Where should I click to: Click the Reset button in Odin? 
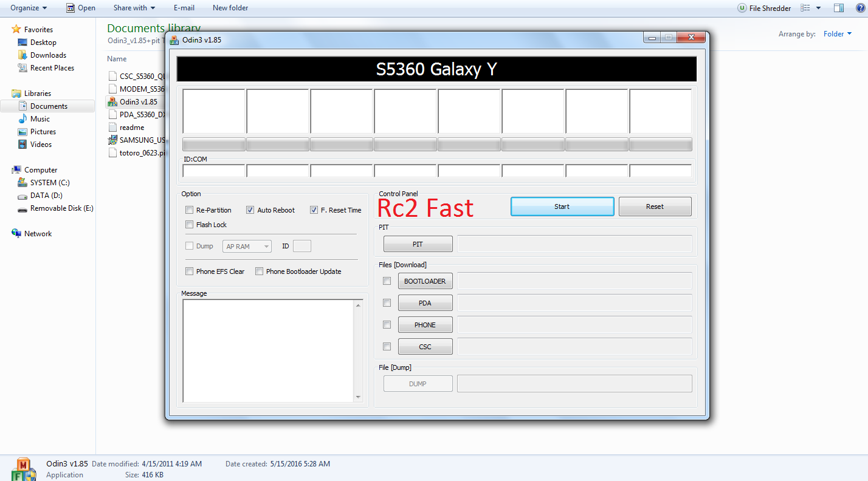tap(655, 206)
